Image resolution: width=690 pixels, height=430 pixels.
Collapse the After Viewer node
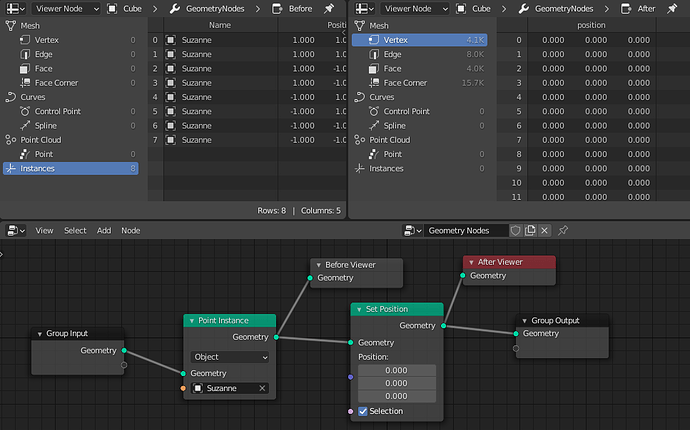(471, 262)
